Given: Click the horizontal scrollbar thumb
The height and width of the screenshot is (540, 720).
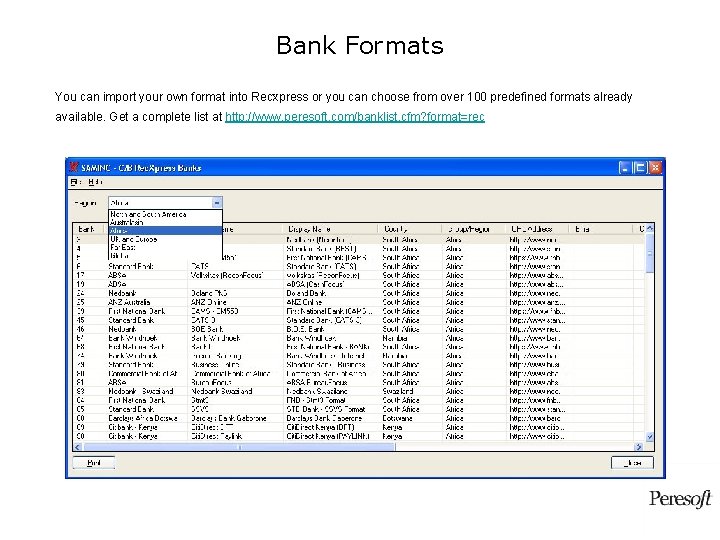Looking at the screenshot, I should tap(239, 447).
